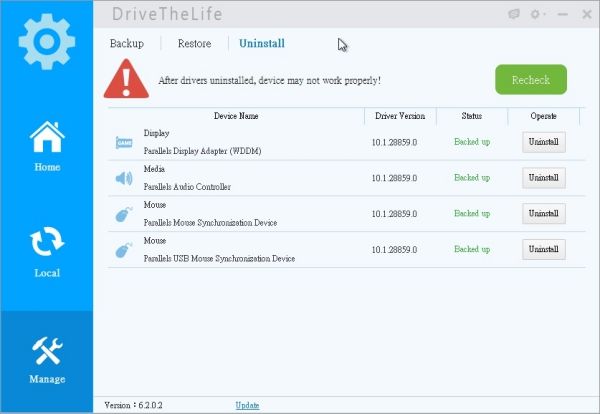
Task: Click the Display adapter device icon
Action: pos(124,142)
